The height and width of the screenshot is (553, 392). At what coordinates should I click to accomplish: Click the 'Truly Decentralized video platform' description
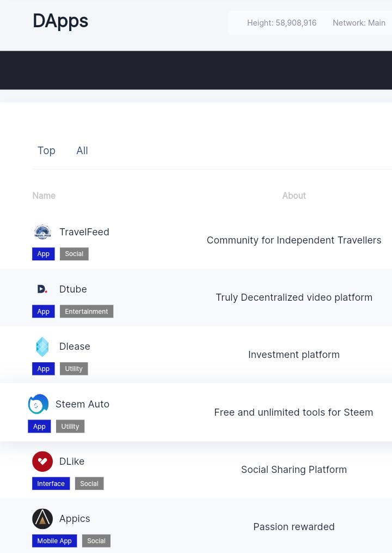pos(294,297)
